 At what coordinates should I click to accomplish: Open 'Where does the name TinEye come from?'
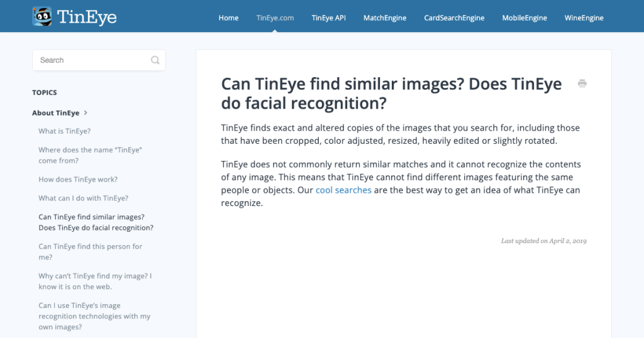[91, 155]
